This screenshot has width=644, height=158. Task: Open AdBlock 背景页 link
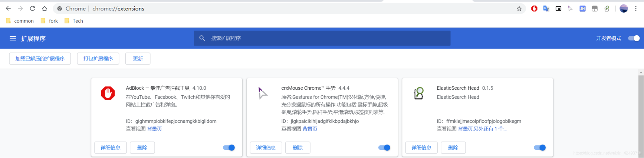tap(155, 129)
